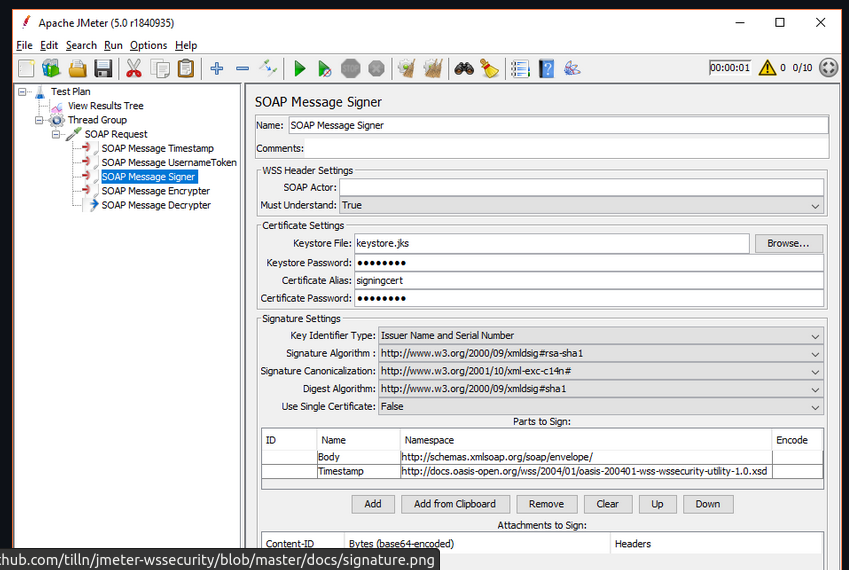Viewport: 849px width, 570px height.
Task: Select SOAP Message Decrypter tree item
Action: 156,205
